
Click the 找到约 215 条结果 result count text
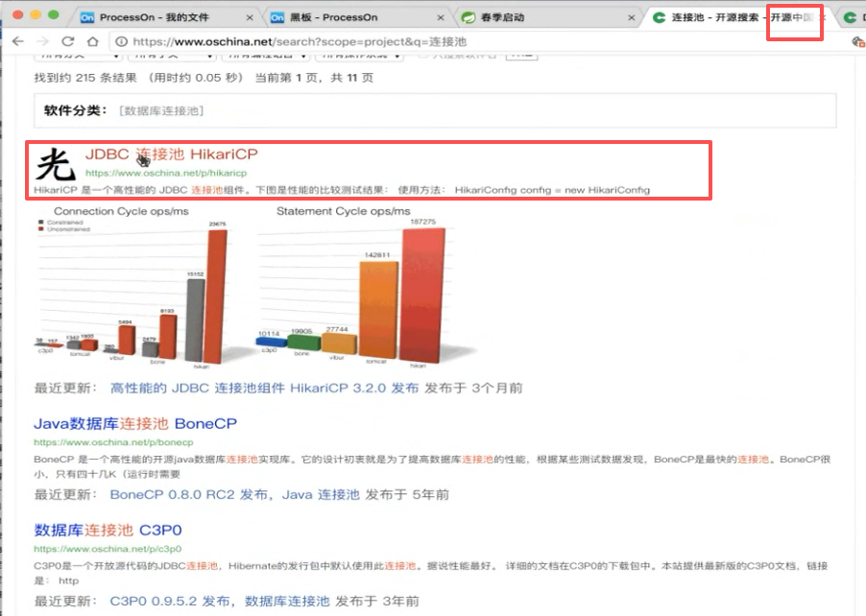tap(85, 78)
